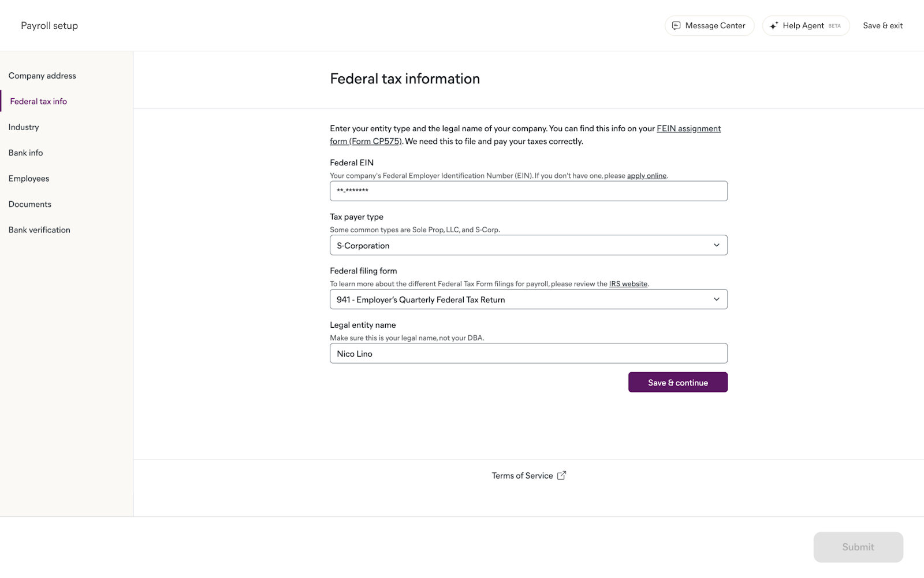The image size is (924, 578).
Task: Click the disabled Submit button
Action: pos(858,547)
